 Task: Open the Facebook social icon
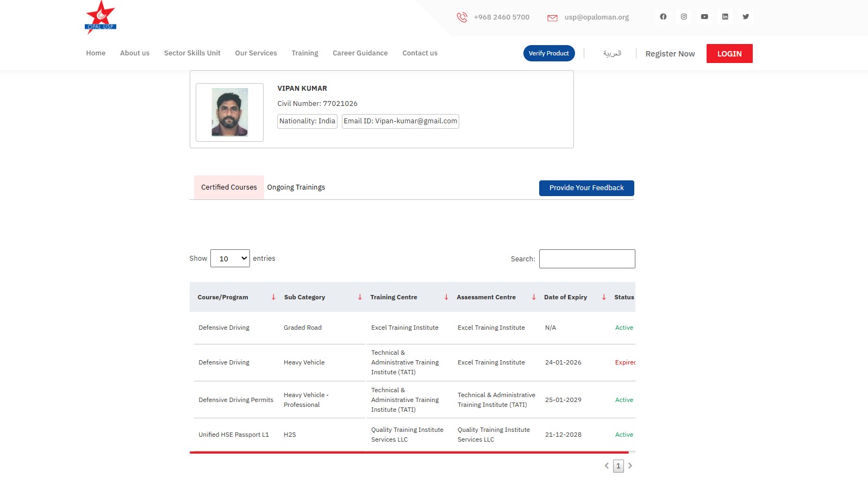click(663, 17)
